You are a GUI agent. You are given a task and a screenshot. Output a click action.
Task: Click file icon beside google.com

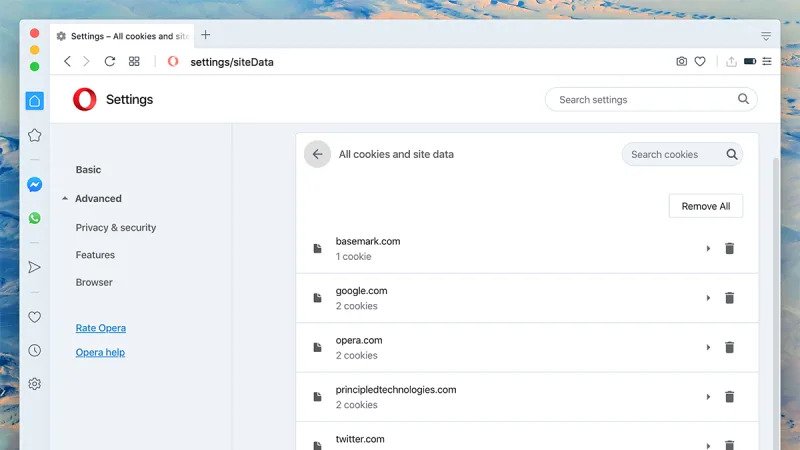point(317,298)
